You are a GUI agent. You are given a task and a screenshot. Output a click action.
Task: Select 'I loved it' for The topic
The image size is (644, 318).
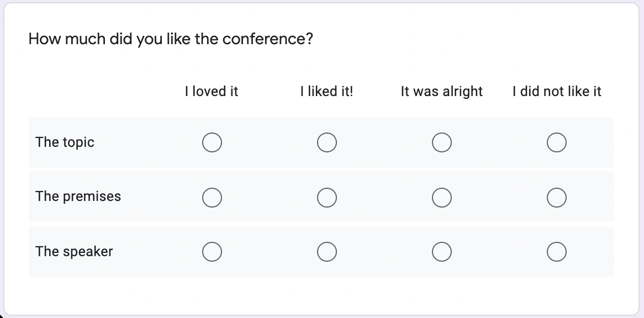tap(212, 142)
